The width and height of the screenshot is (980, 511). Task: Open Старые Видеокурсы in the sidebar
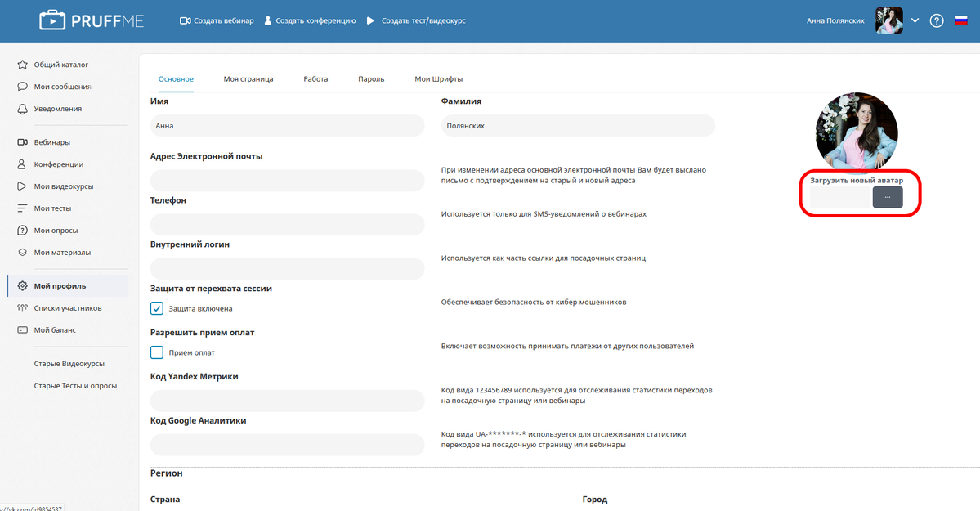[x=69, y=363]
